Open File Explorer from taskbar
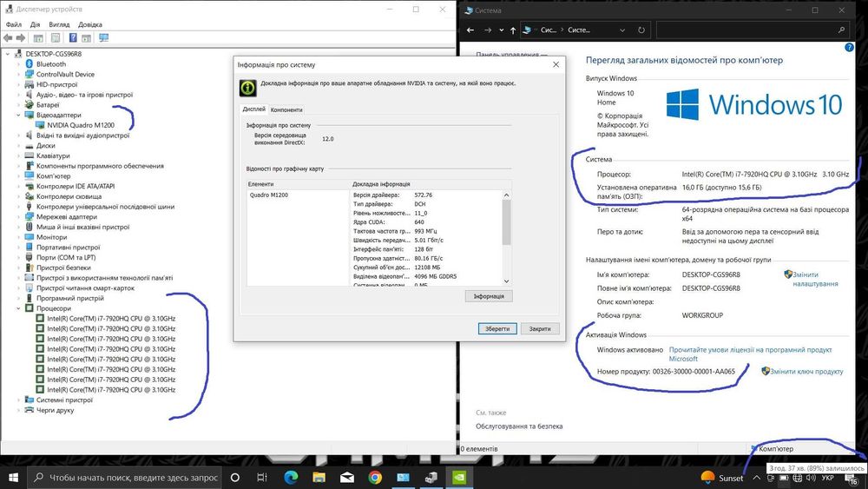 319,478
